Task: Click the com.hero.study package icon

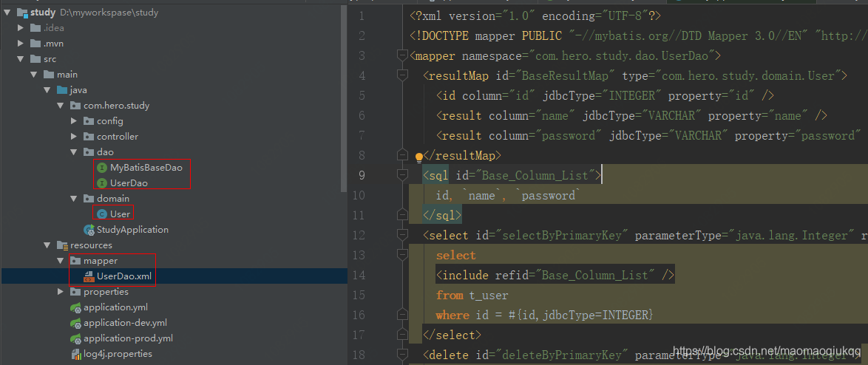Action: tap(75, 105)
